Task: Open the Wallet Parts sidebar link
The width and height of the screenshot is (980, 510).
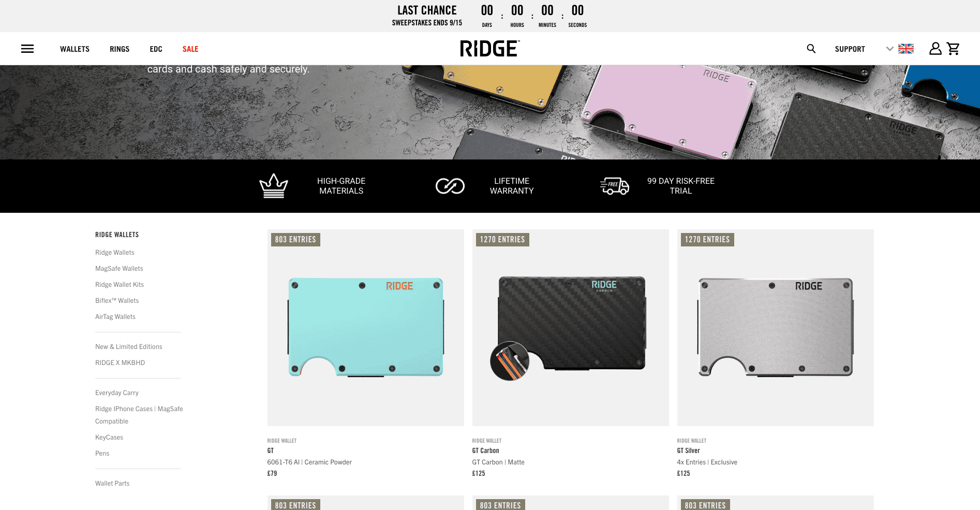Action: (112, 483)
